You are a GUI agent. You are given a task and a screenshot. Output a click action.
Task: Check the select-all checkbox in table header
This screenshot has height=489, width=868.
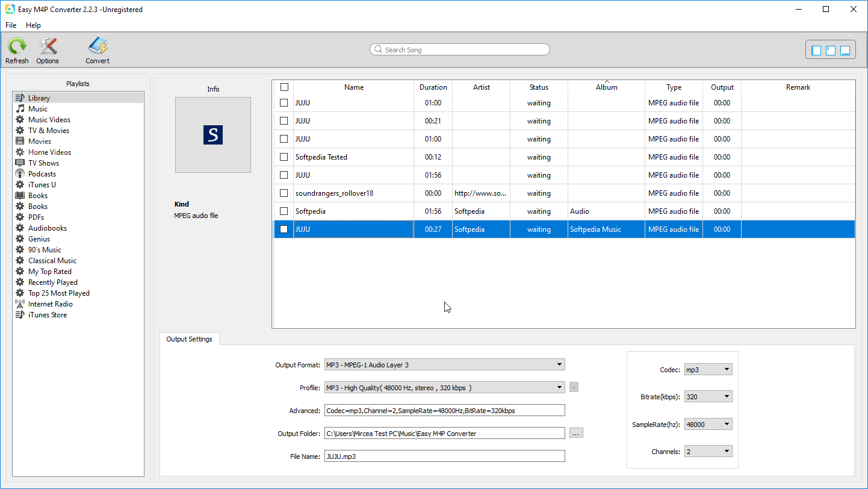click(x=284, y=87)
